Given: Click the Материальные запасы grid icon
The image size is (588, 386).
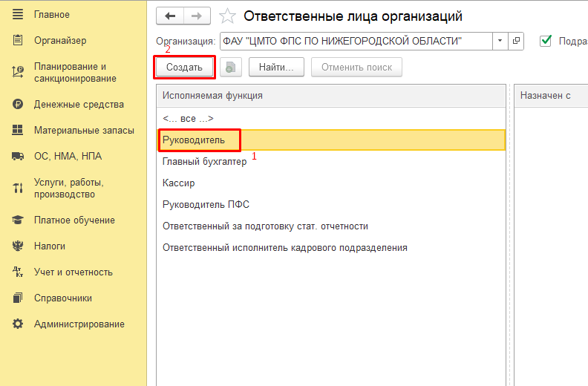Looking at the screenshot, I should pos(18,130).
